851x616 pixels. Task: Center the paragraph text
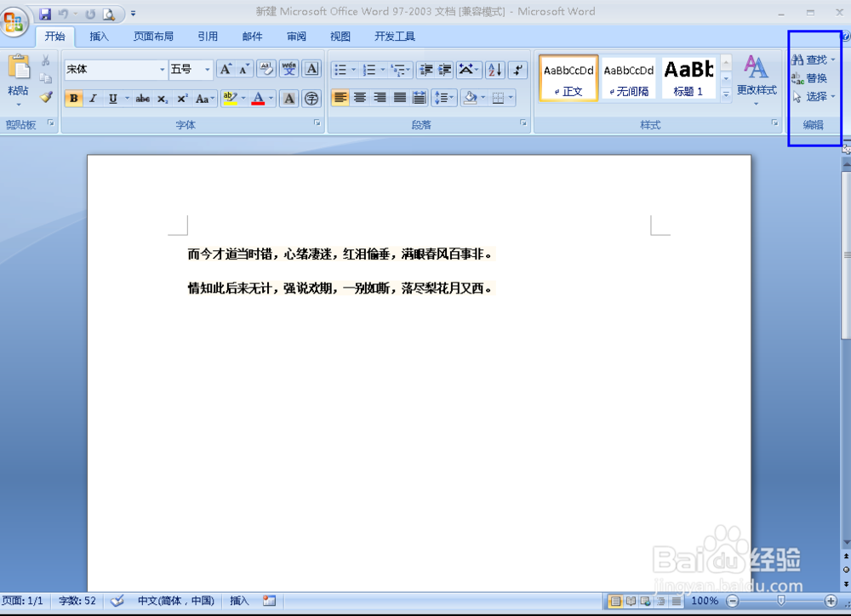point(360,98)
